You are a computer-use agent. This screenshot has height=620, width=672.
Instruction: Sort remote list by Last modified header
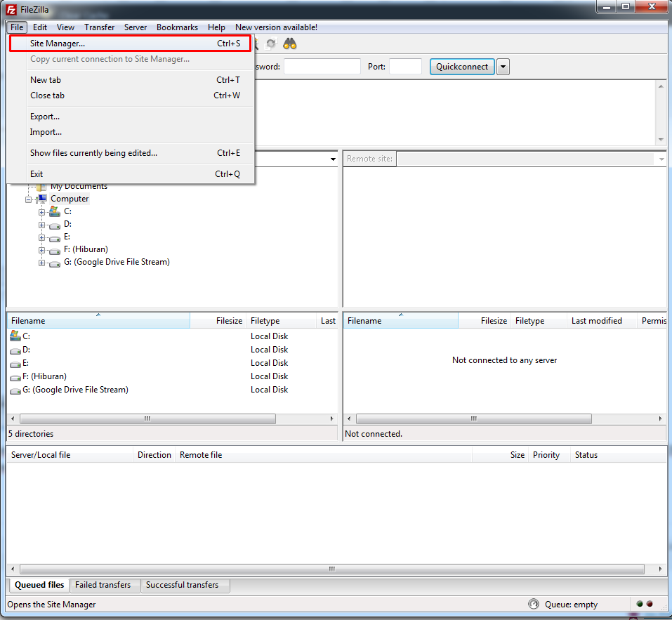point(602,320)
